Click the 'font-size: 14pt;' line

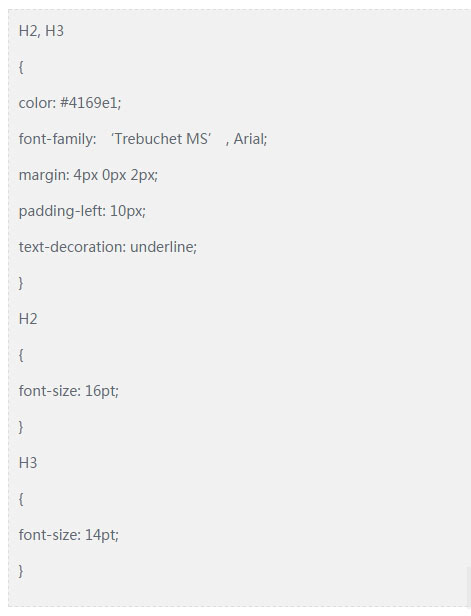69,535
